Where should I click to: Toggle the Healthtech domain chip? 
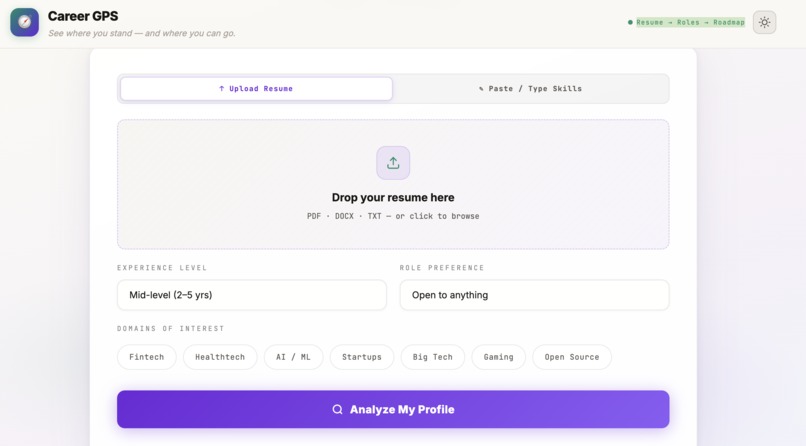pos(220,357)
